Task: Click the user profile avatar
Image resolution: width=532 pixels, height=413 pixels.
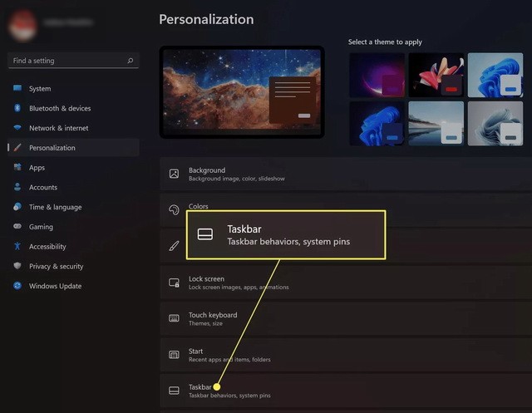Action: click(x=22, y=25)
